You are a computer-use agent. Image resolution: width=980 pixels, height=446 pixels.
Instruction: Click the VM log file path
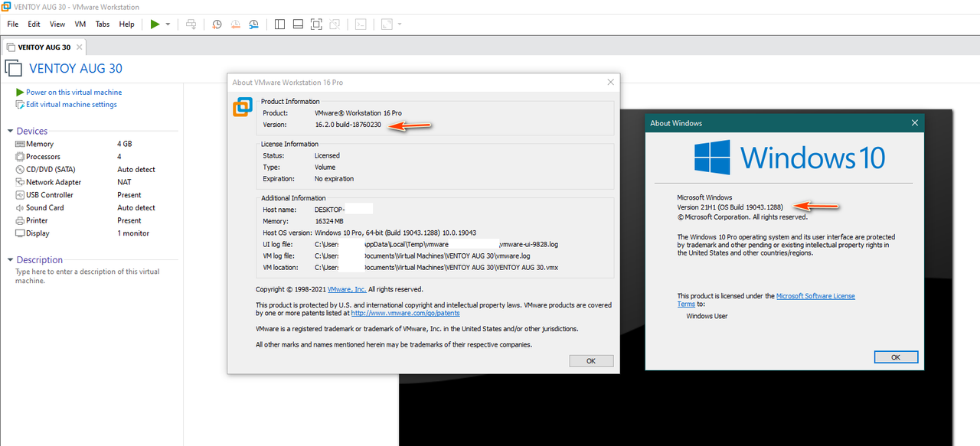(x=423, y=256)
